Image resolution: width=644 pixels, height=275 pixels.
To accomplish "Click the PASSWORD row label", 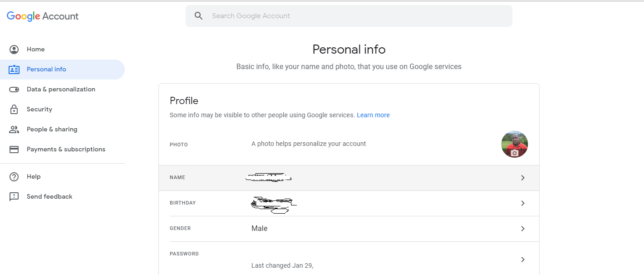I will click(x=184, y=254).
